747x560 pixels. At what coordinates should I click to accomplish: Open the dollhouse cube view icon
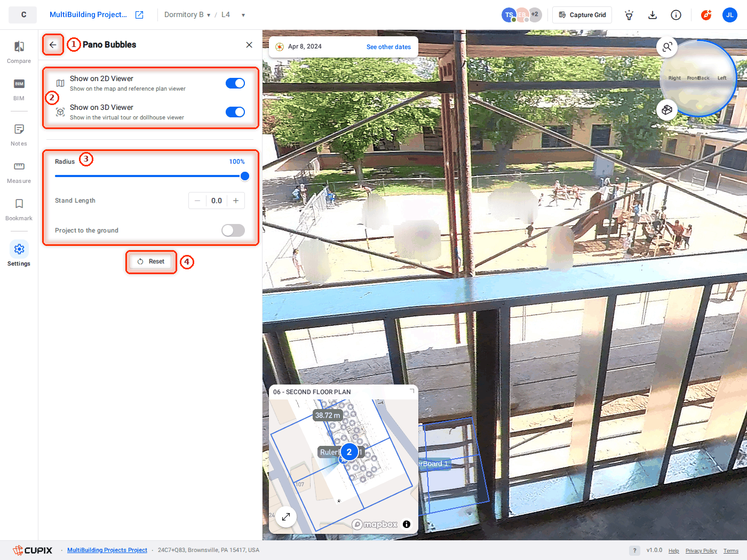coord(667,110)
